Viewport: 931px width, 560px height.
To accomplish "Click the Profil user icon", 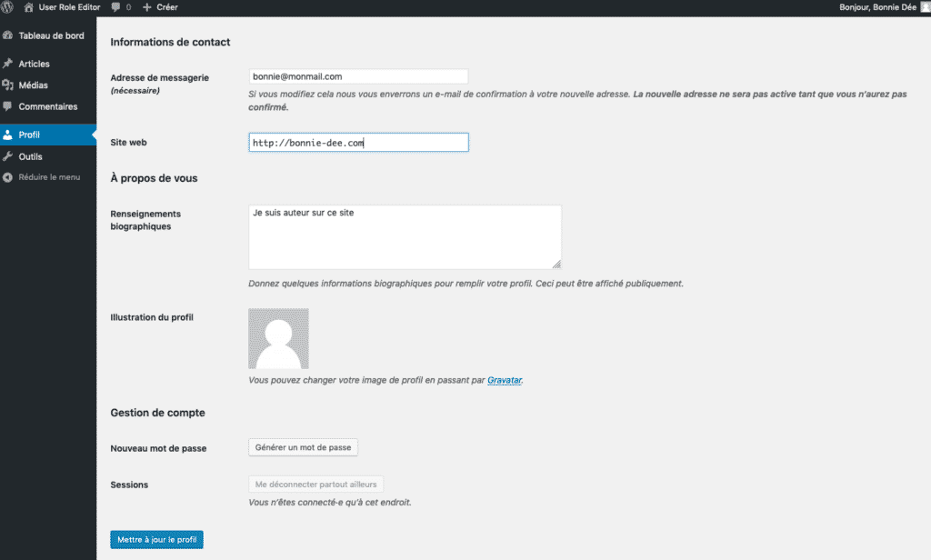I will click(7, 135).
